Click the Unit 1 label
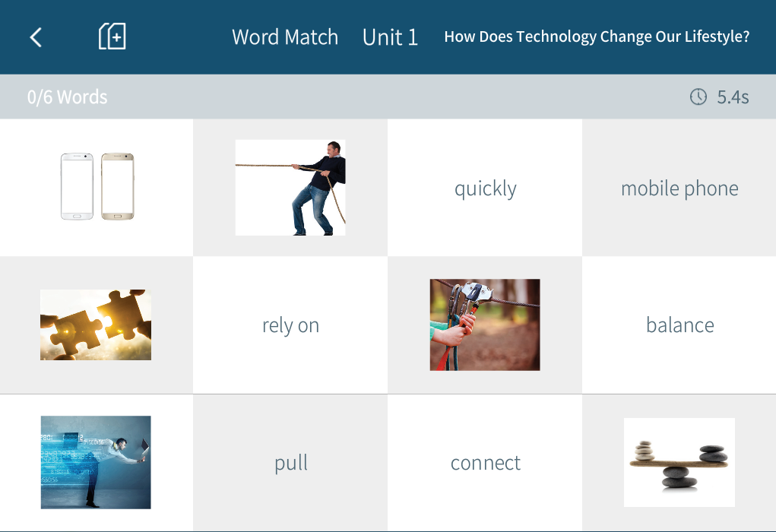The width and height of the screenshot is (776, 532). point(390,37)
